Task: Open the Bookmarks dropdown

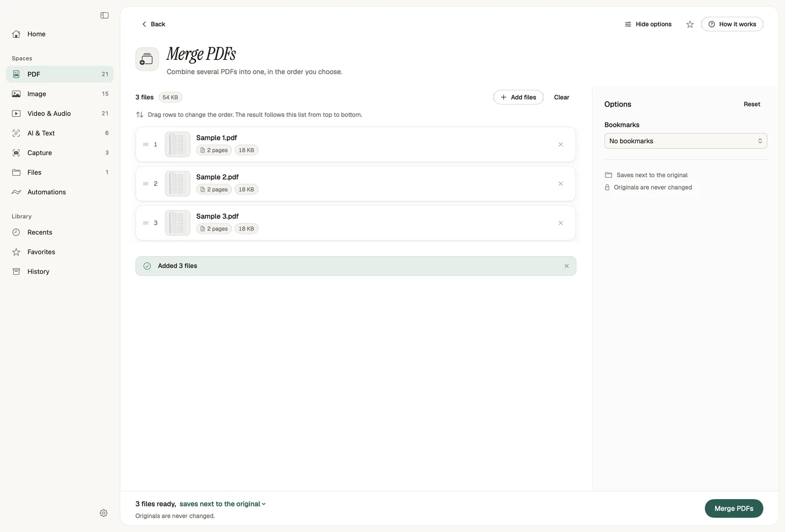Action: [x=685, y=141]
